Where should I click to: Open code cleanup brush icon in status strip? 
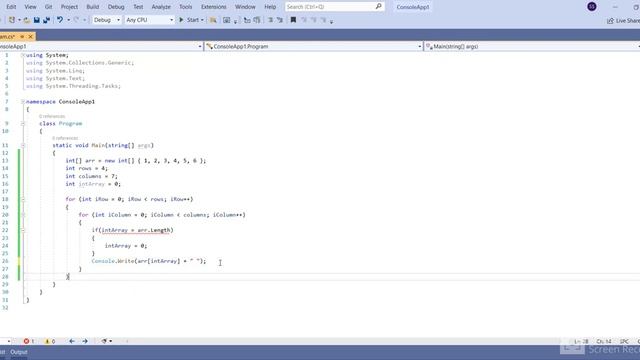point(104,341)
